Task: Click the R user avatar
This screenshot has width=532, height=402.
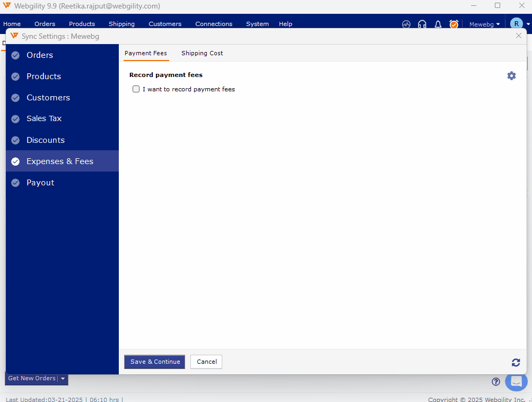Action: (x=516, y=24)
